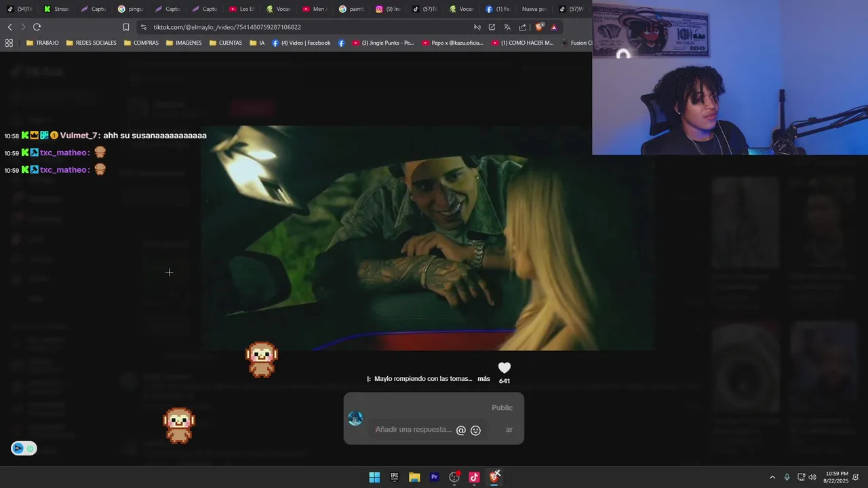Go back with the browser back arrow

[9, 27]
